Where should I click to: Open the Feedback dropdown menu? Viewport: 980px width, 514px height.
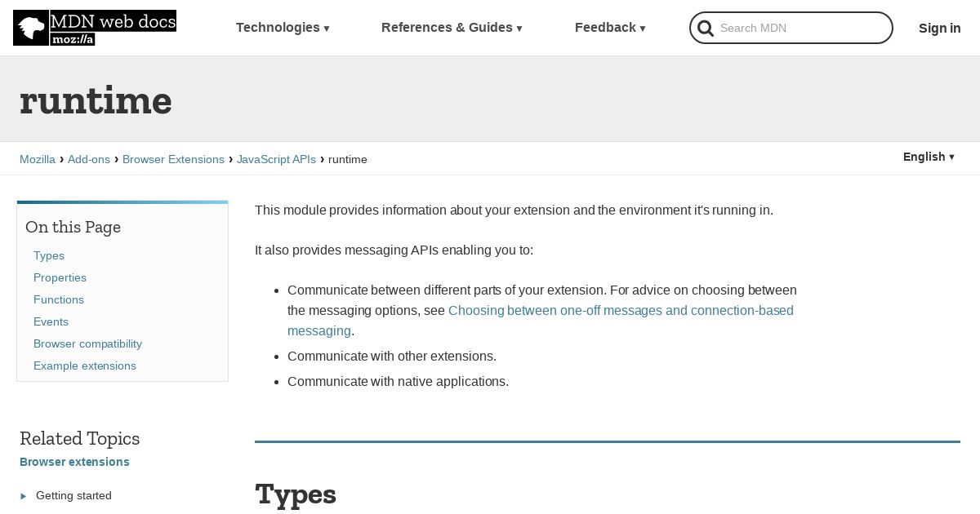[x=610, y=28]
